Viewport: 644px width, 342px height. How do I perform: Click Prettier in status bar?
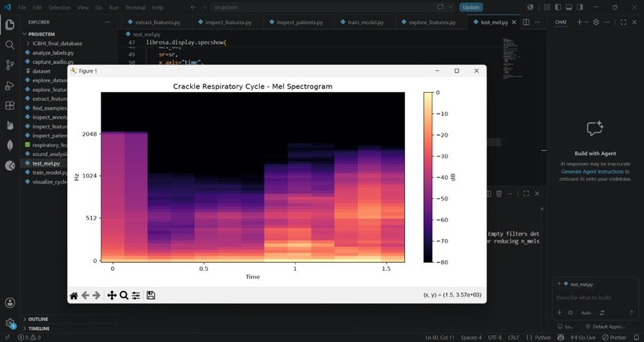[614, 337]
